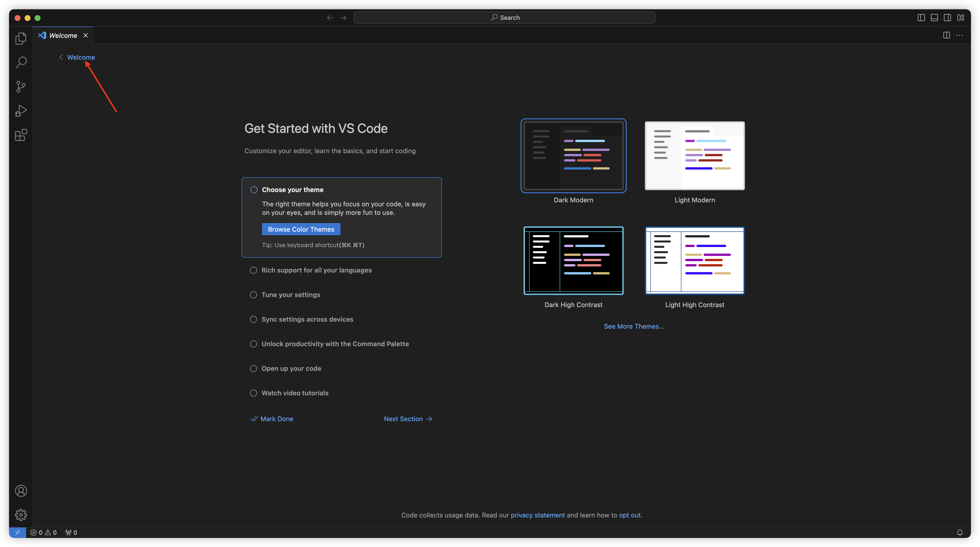Image resolution: width=980 pixels, height=547 pixels.
Task: Open the editor More Actions ellipsis menu
Action: pyautogui.click(x=959, y=35)
